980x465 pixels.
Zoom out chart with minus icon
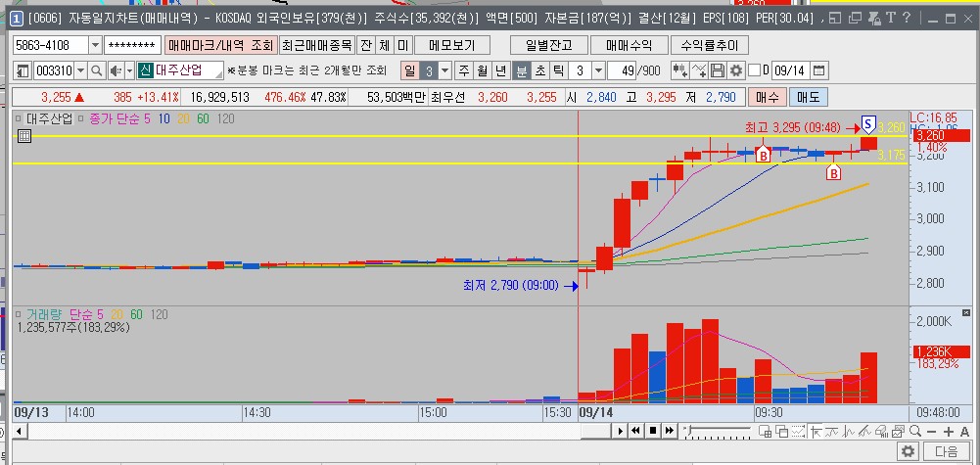click(x=931, y=432)
